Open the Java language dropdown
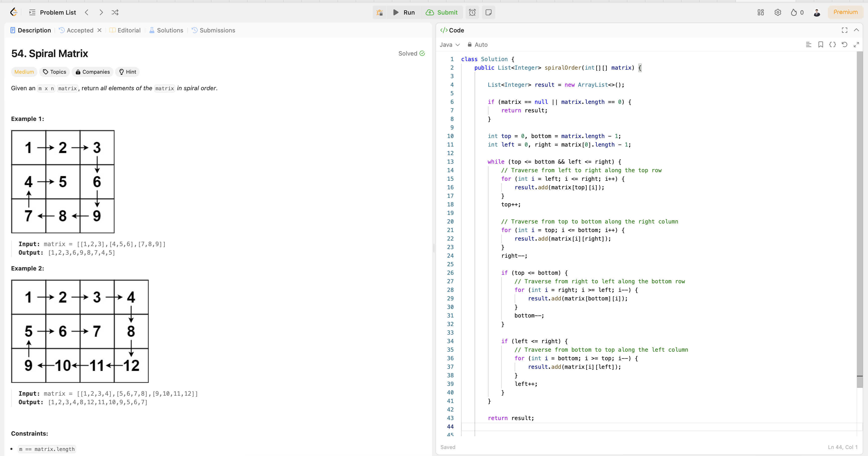 click(x=450, y=44)
